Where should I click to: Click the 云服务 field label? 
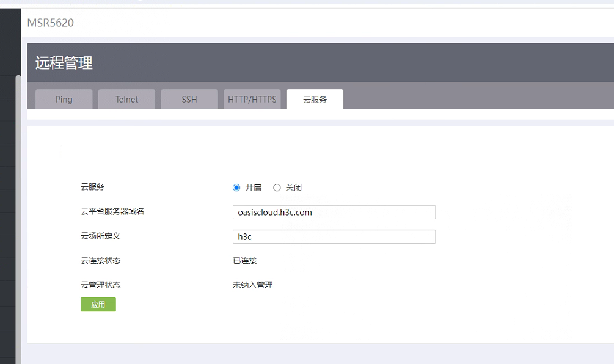[92, 187]
